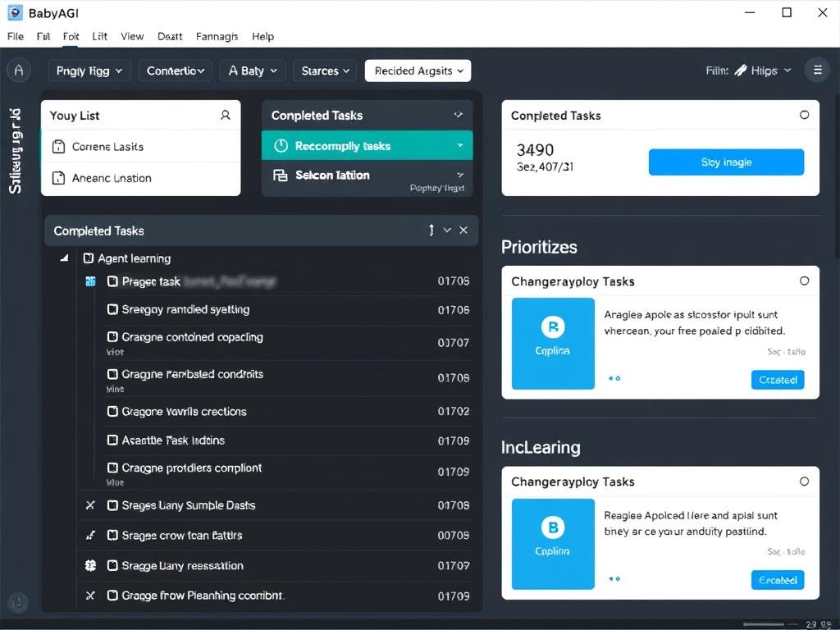Viewport: 840px width, 630px height.
Task: Open the Recided Aıgsits dropdown
Action: pyautogui.click(x=418, y=71)
